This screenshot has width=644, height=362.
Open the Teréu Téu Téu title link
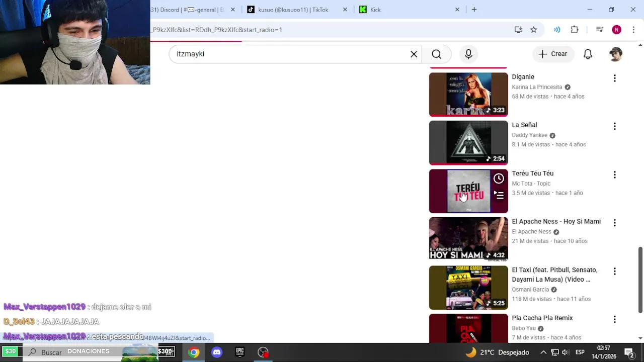[x=532, y=173]
